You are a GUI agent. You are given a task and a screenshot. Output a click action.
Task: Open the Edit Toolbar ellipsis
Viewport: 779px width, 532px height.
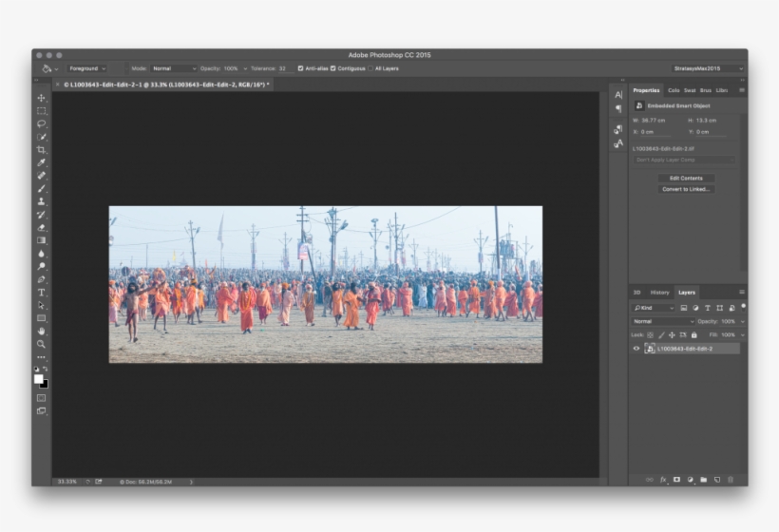pyautogui.click(x=42, y=357)
